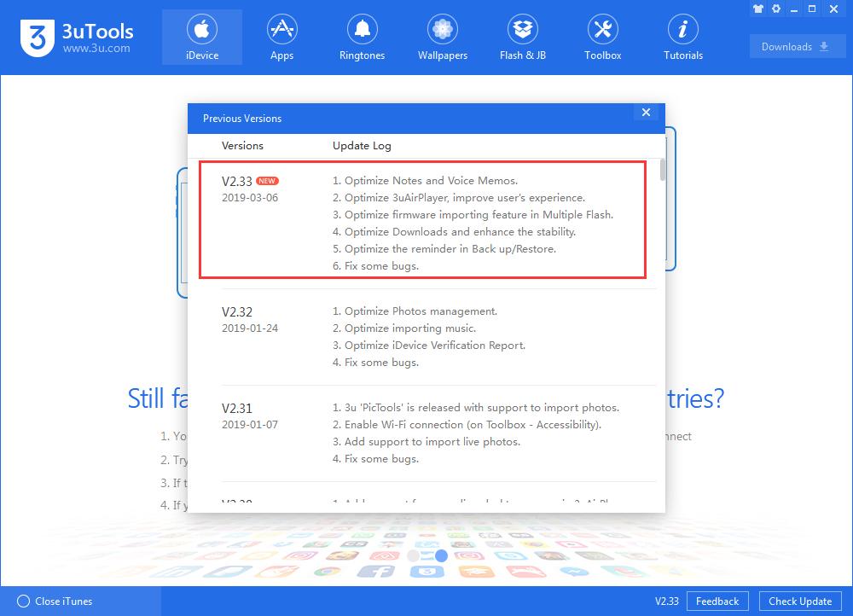Image resolution: width=853 pixels, height=616 pixels.
Task: Click 'Optimize Notes and Voice Memos' line
Action: (426, 181)
